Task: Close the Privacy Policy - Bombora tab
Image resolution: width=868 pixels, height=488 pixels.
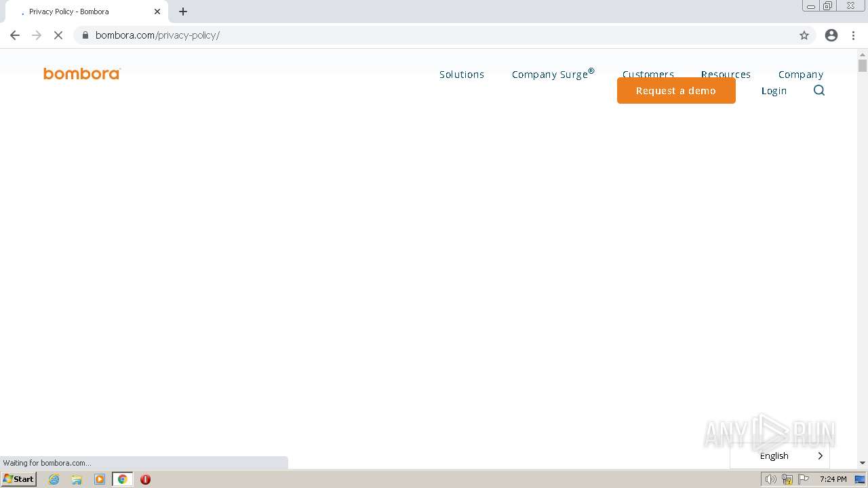Action: coord(157,12)
